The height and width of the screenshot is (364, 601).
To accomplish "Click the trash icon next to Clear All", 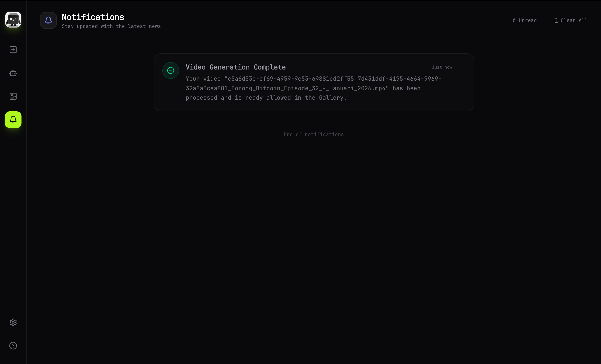I will tap(556, 20).
